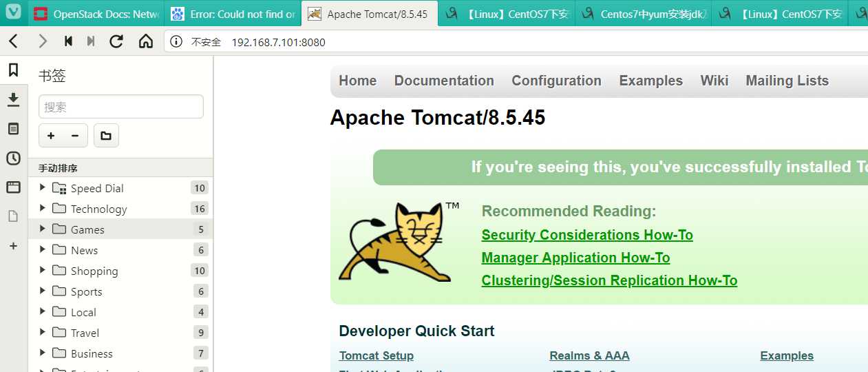The height and width of the screenshot is (372, 868).
Task: Switch to Apache Tomcat/8.5.45 tab
Action: tap(370, 14)
